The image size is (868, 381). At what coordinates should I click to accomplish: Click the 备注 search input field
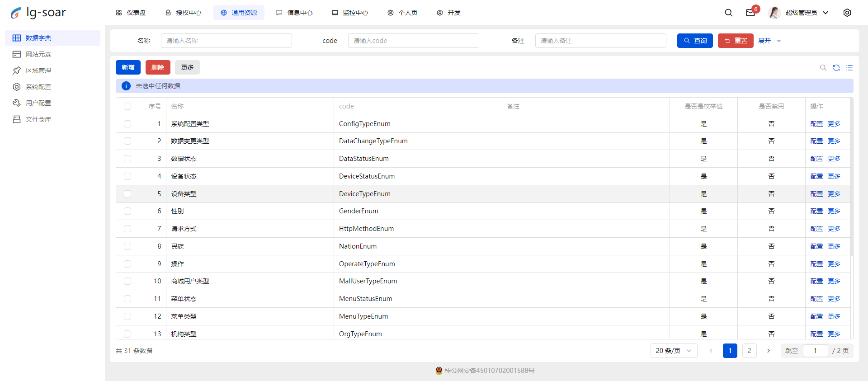coord(601,41)
